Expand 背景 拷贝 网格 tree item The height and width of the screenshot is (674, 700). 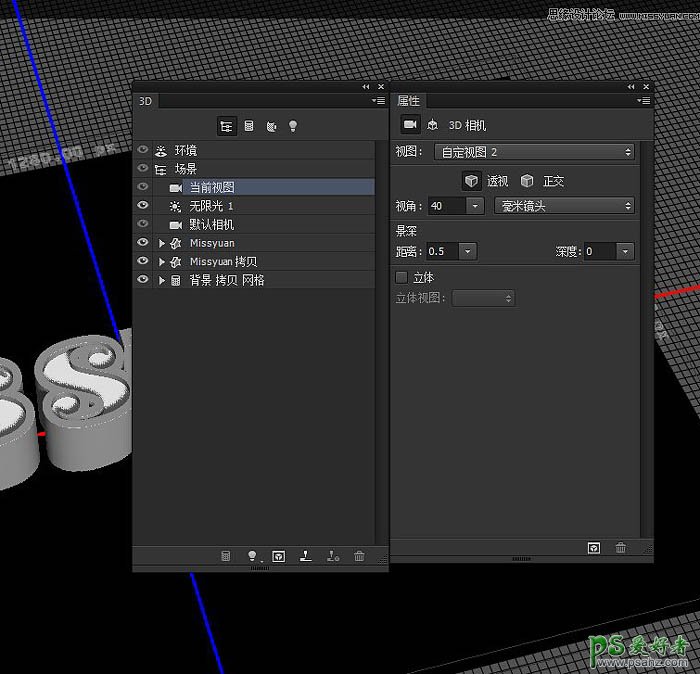click(162, 281)
